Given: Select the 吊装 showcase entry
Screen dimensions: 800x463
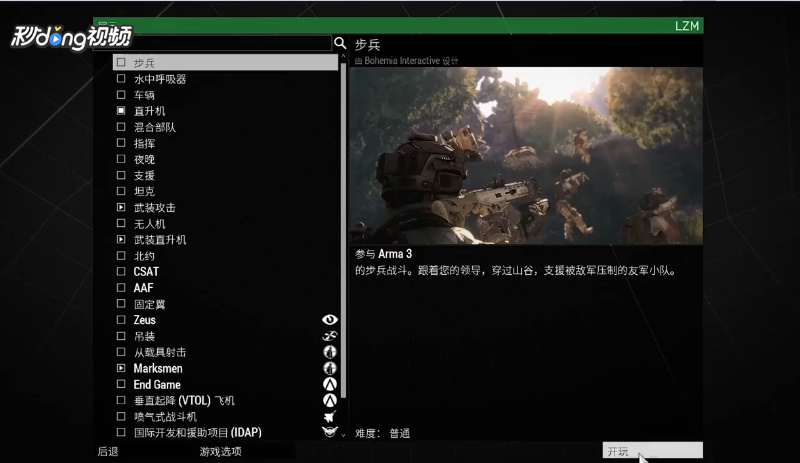Looking at the screenshot, I should click(x=225, y=336).
